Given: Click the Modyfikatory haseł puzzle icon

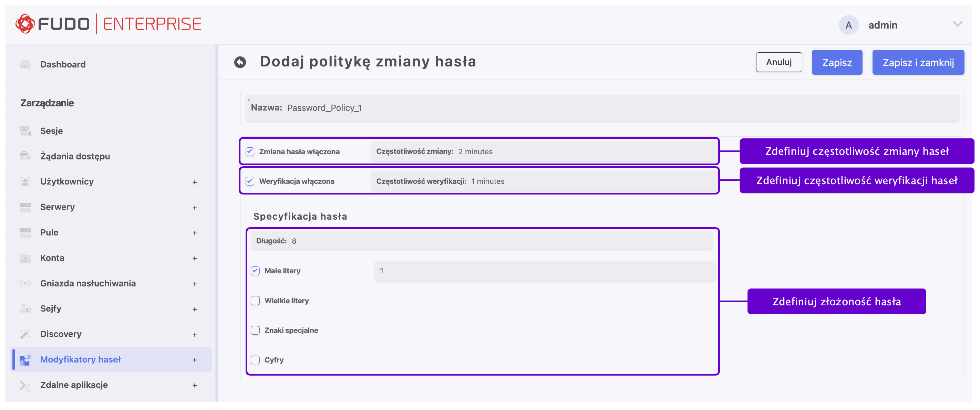Looking at the screenshot, I should [25, 359].
